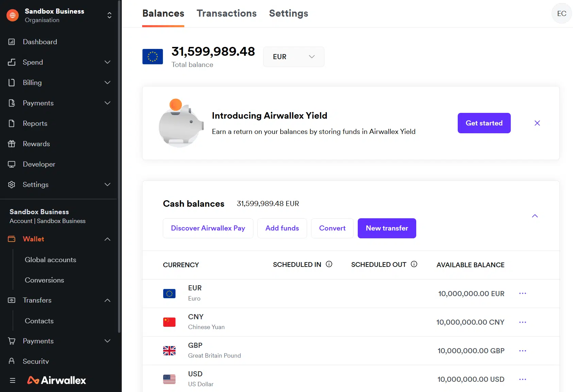
Task: Click the Add funds button
Action: 282,228
